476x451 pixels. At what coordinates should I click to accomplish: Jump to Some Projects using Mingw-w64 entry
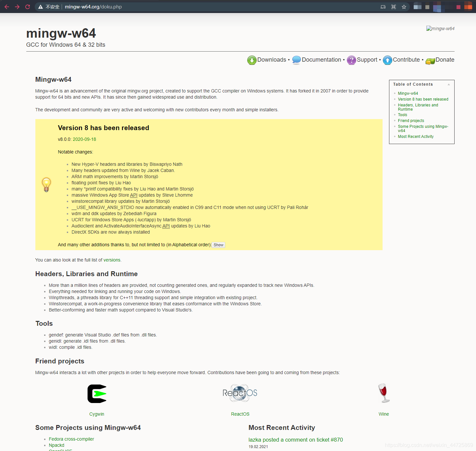[x=423, y=128]
